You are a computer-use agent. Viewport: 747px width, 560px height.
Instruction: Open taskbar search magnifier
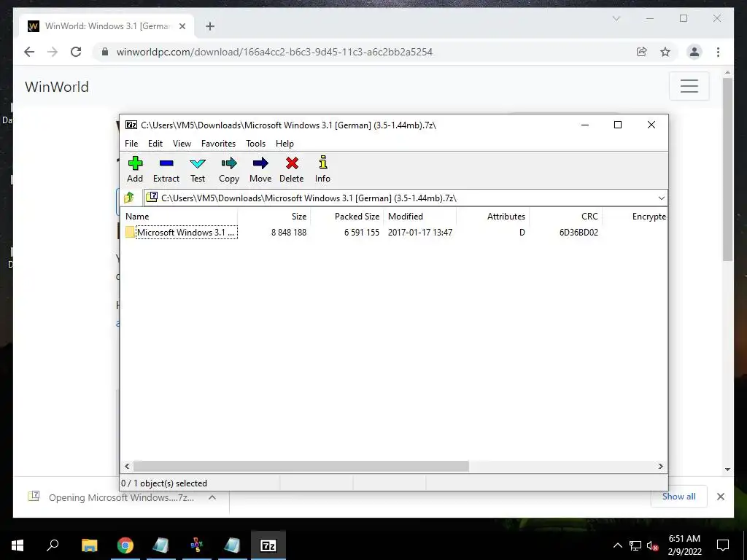click(53, 545)
